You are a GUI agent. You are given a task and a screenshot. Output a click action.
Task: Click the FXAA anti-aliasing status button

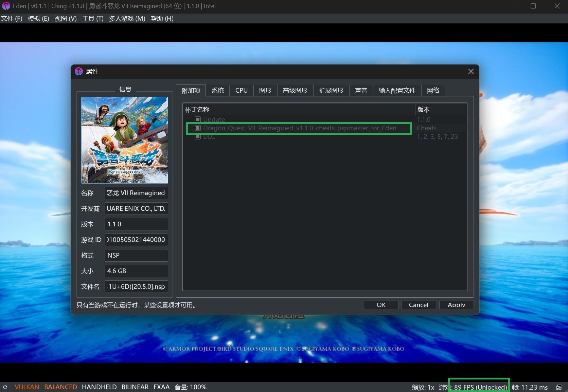(x=161, y=387)
